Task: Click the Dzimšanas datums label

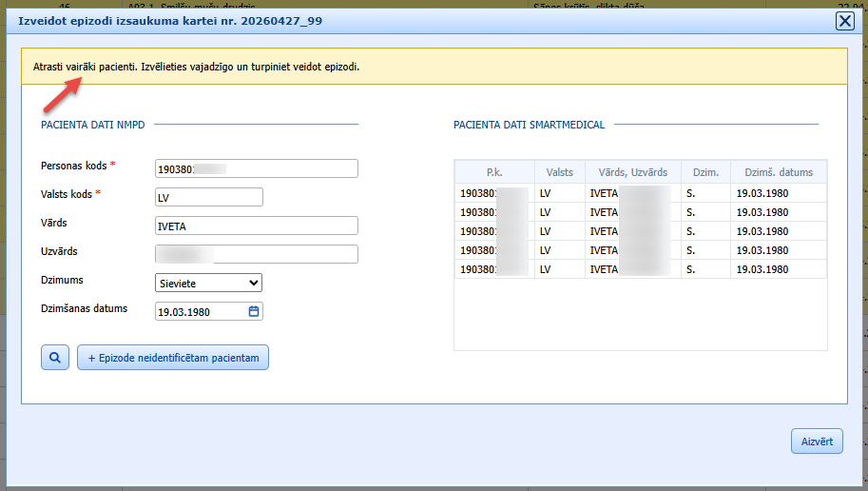Action: pos(85,308)
